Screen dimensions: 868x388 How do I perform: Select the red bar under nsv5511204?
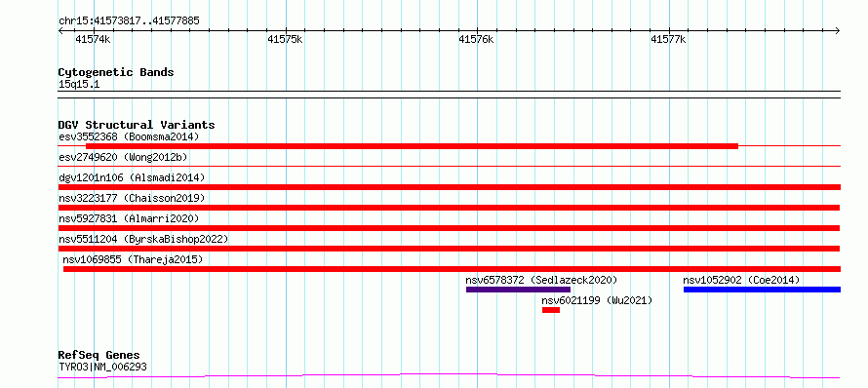(x=449, y=249)
